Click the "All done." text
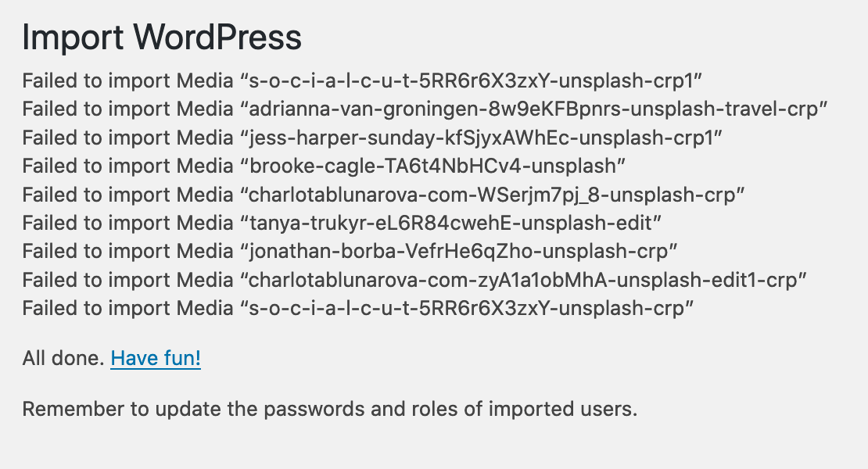This screenshot has height=469, width=868. tap(63, 359)
